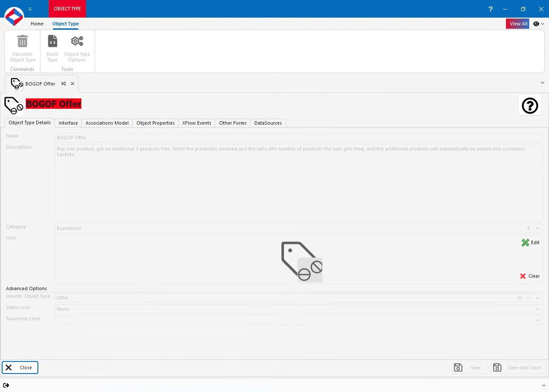Open the Taxonomy Level dropdown

tap(537, 320)
